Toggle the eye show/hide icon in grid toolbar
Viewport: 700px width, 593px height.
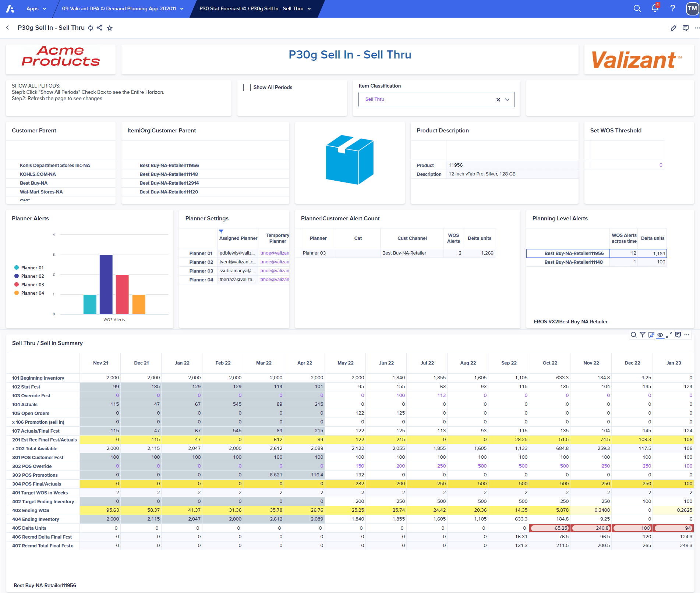pos(660,335)
